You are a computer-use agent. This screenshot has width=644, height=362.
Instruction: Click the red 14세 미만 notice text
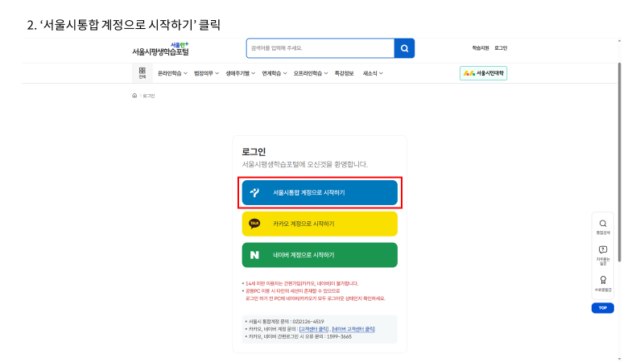point(300,284)
